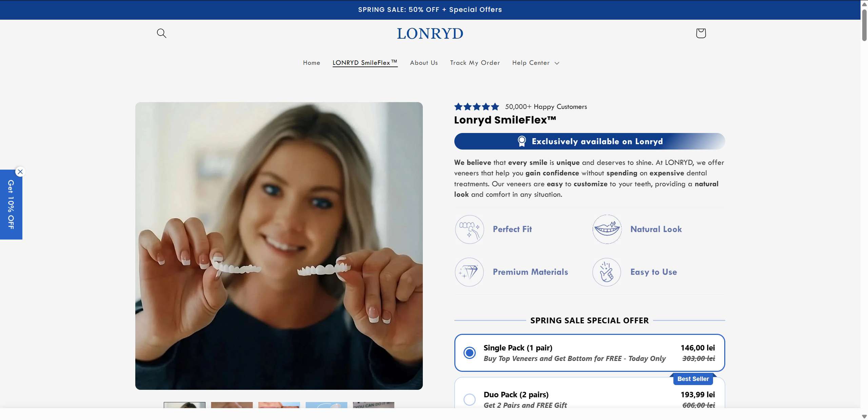This screenshot has height=420, width=868.
Task: Click the Natural Look smile icon
Action: point(607,229)
